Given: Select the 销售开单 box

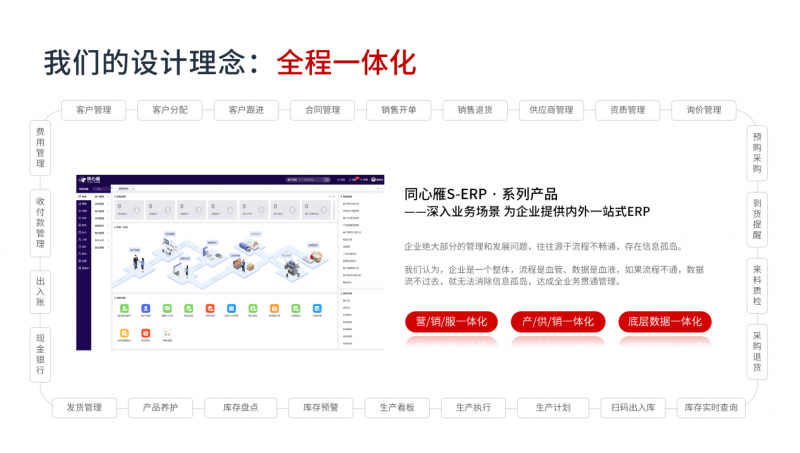Looking at the screenshot, I should tap(398, 110).
